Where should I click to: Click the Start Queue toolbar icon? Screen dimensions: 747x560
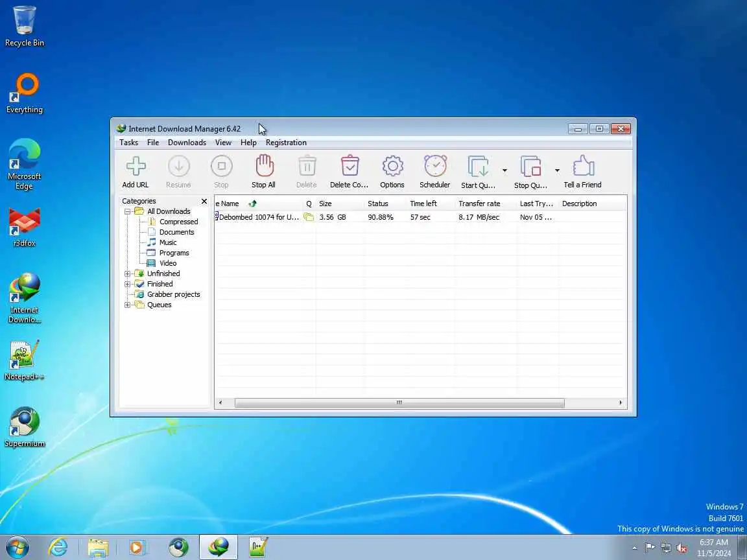tap(479, 167)
